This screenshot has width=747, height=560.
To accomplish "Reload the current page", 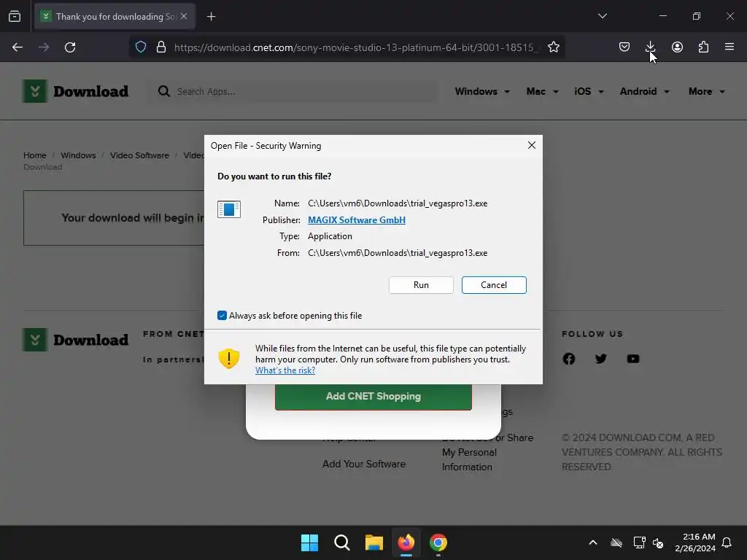I will click(70, 47).
